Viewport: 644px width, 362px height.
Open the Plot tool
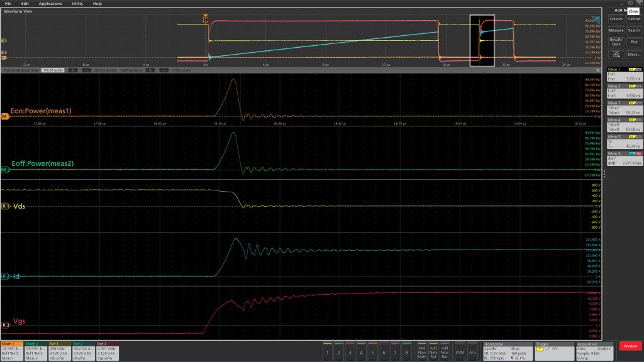pos(634,41)
